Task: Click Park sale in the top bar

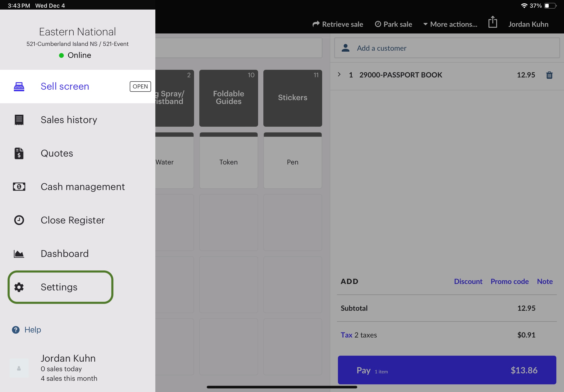Action: pos(393,24)
